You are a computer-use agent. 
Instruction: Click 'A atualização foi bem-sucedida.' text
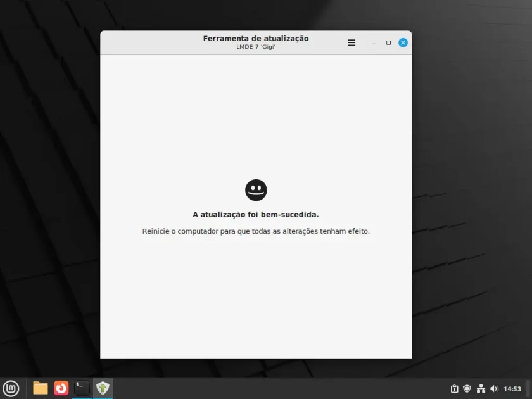point(256,215)
